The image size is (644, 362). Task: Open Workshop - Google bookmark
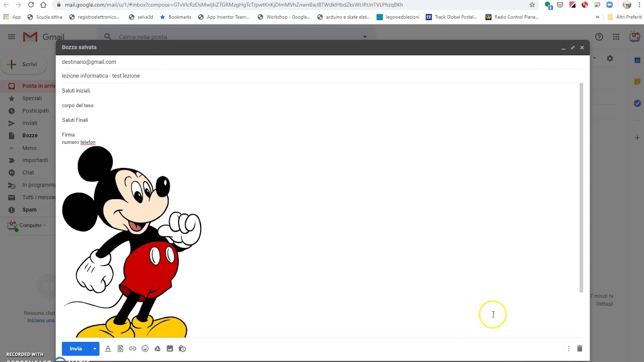(x=284, y=17)
